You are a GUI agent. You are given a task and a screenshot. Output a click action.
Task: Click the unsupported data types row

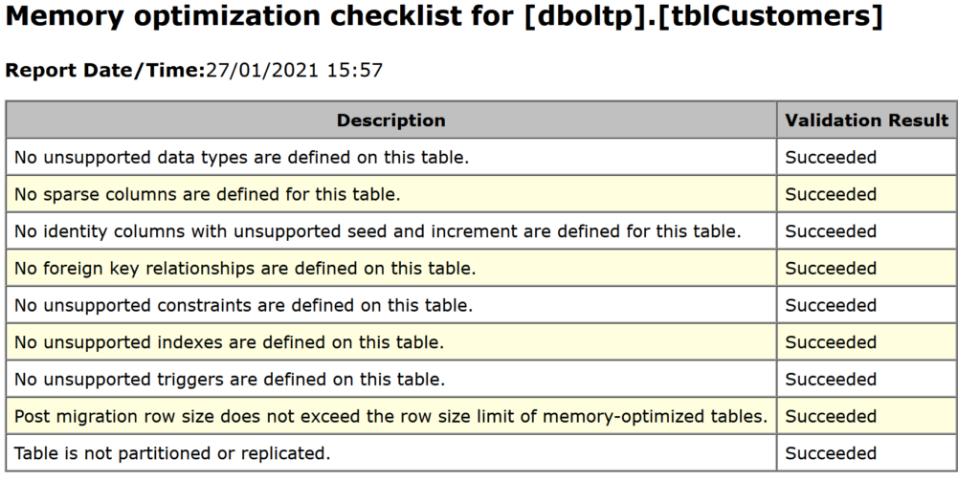pos(481,158)
